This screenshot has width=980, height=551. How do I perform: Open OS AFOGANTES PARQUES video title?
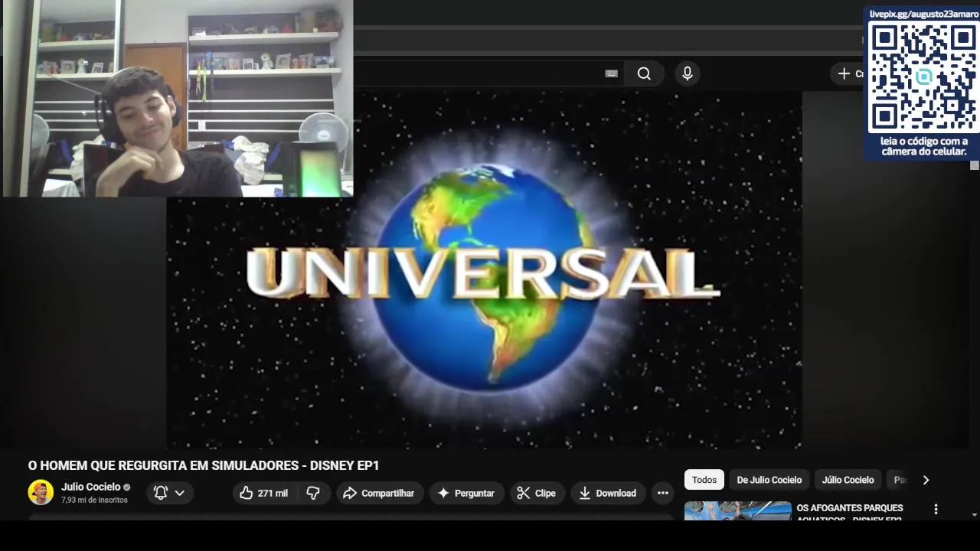click(850, 514)
